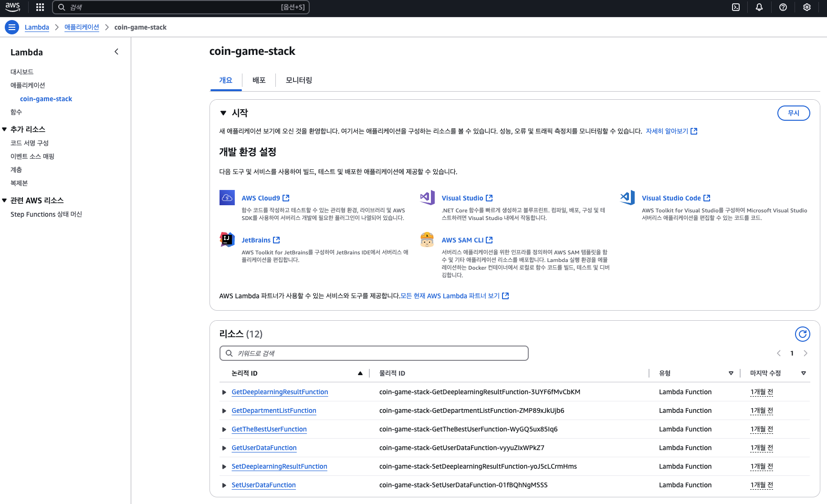Open the notifications bell

[759, 7]
